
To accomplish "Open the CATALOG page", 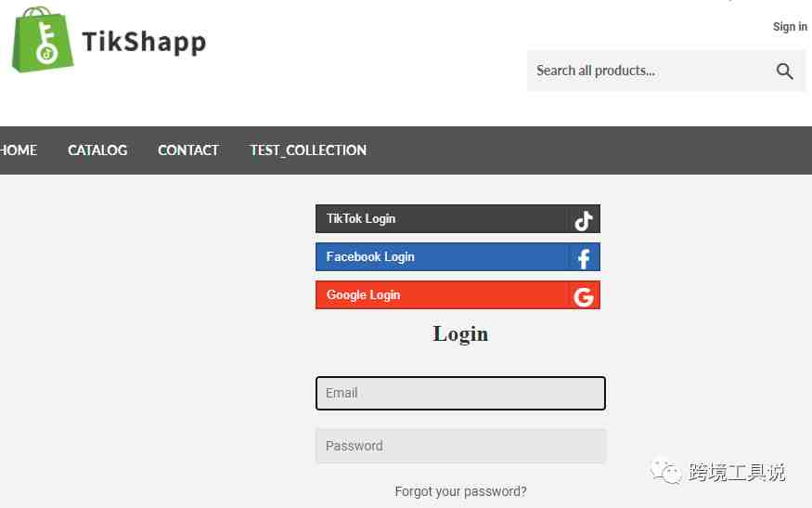I will point(97,150).
